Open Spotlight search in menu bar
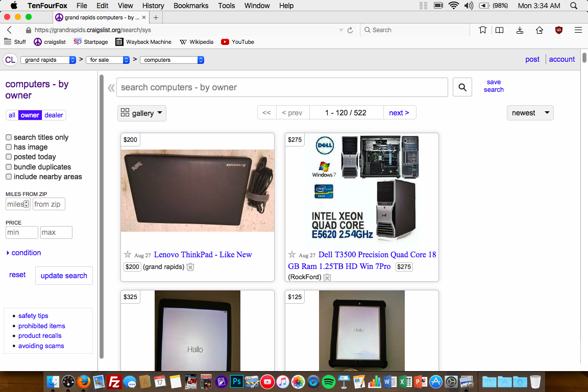Image resolution: width=588 pixels, height=392 pixels. 574,6
